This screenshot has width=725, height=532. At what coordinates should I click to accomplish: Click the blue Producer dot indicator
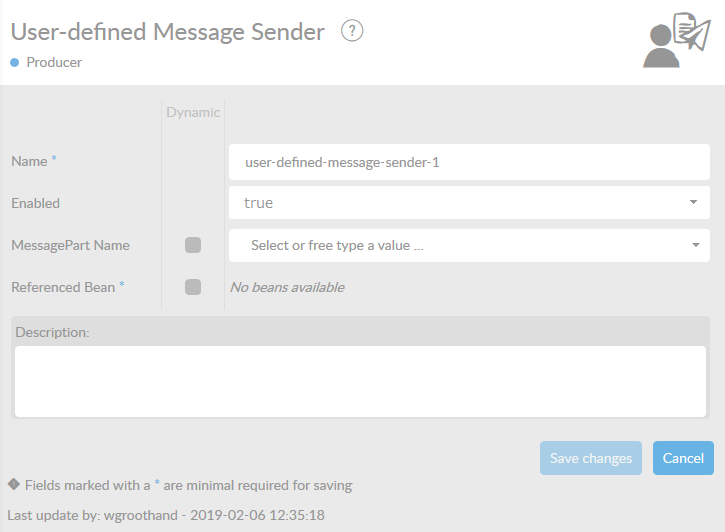tap(15, 62)
